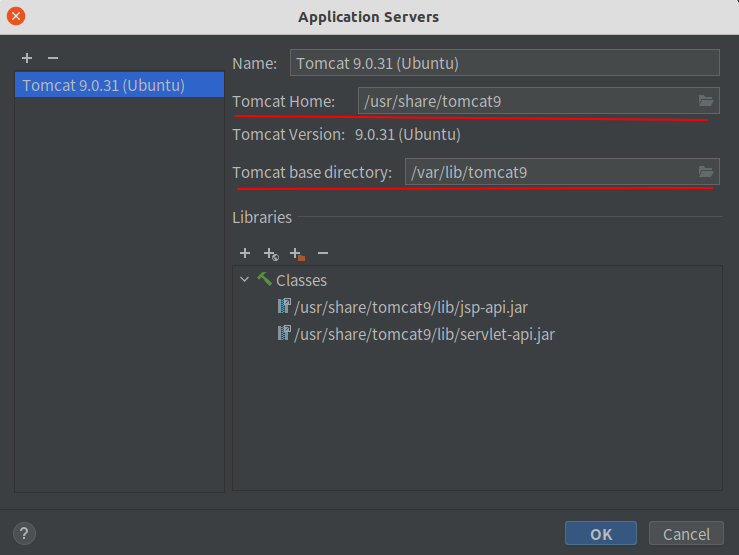739x555 pixels.
Task: Click the Tomcat base directory label
Action: pos(312,172)
